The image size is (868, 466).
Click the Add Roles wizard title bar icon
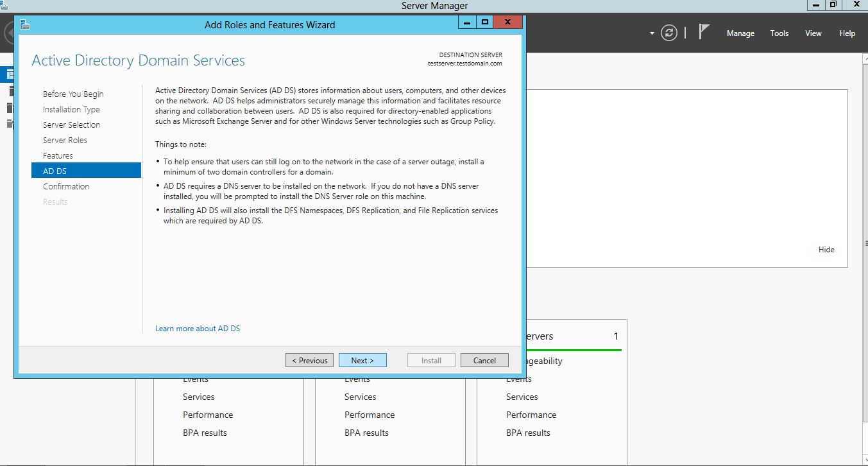coord(25,24)
